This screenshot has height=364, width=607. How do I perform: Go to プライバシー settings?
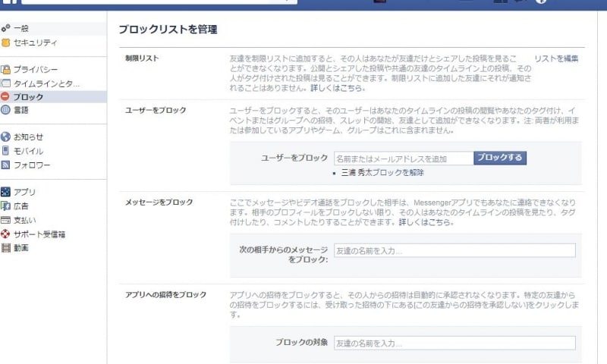36,70
